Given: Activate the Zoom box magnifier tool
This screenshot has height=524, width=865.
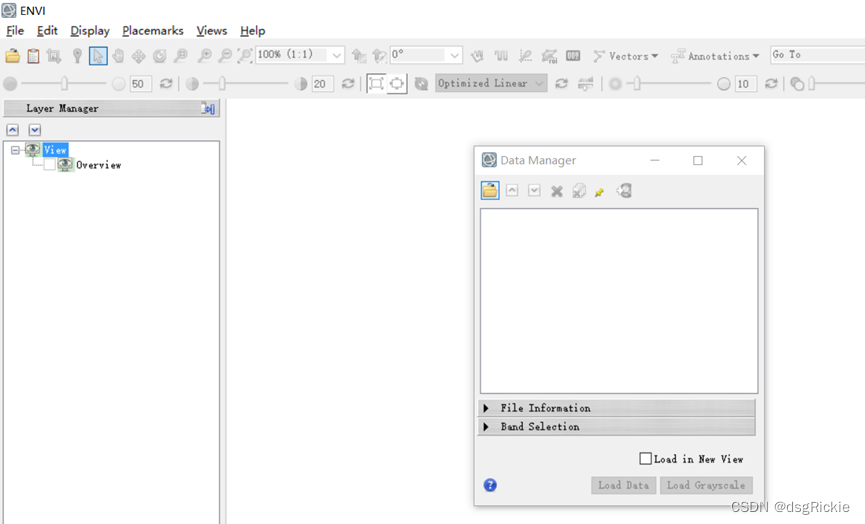Looking at the screenshot, I should tap(180, 56).
